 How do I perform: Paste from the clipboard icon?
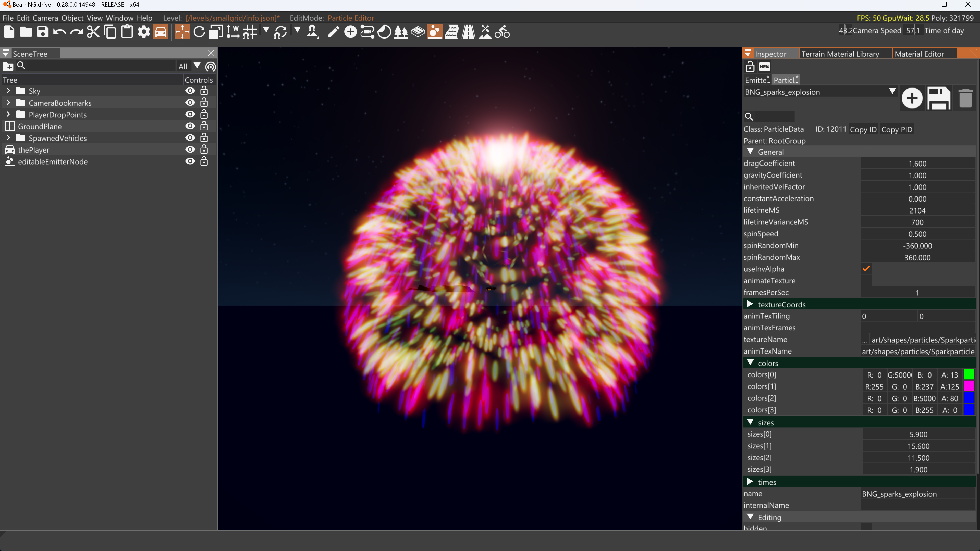(x=127, y=32)
